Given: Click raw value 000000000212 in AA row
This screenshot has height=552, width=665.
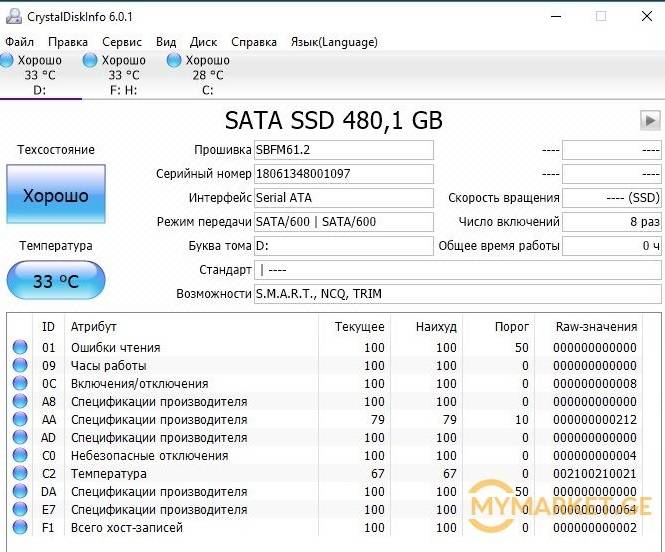Looking at the screenshot, I should point(595,420).
